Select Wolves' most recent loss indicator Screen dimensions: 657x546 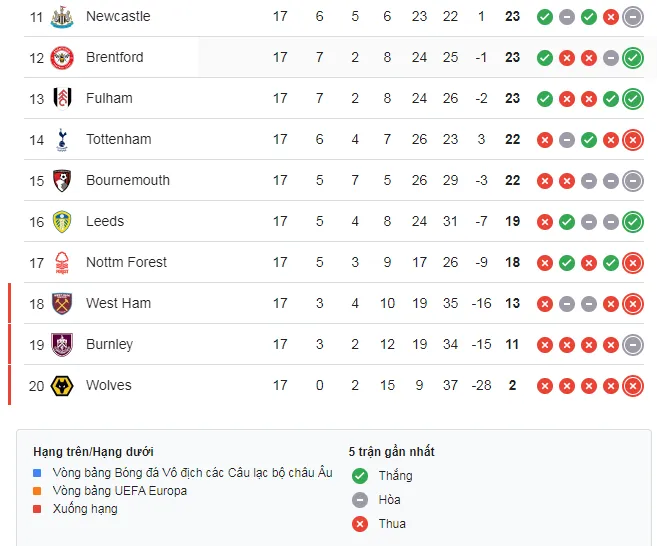pyautogui.click(x=632, y=385)
